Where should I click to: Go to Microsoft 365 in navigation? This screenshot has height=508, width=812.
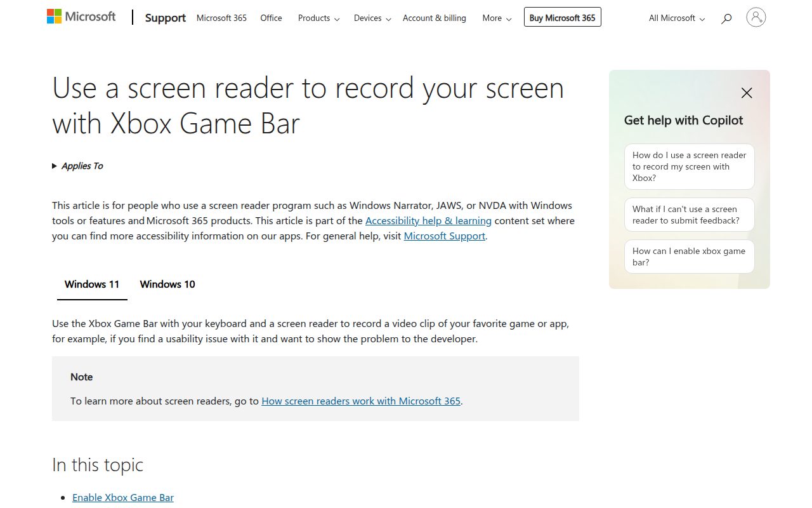pyautogui.click(x=221, y=18)
